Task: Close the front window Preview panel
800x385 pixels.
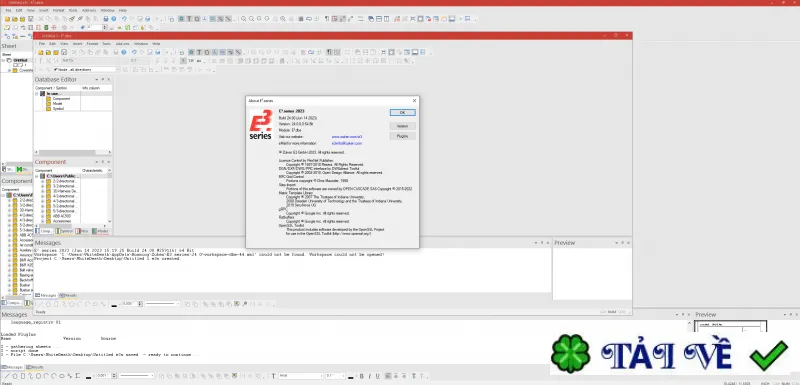Action: (628, 243)
